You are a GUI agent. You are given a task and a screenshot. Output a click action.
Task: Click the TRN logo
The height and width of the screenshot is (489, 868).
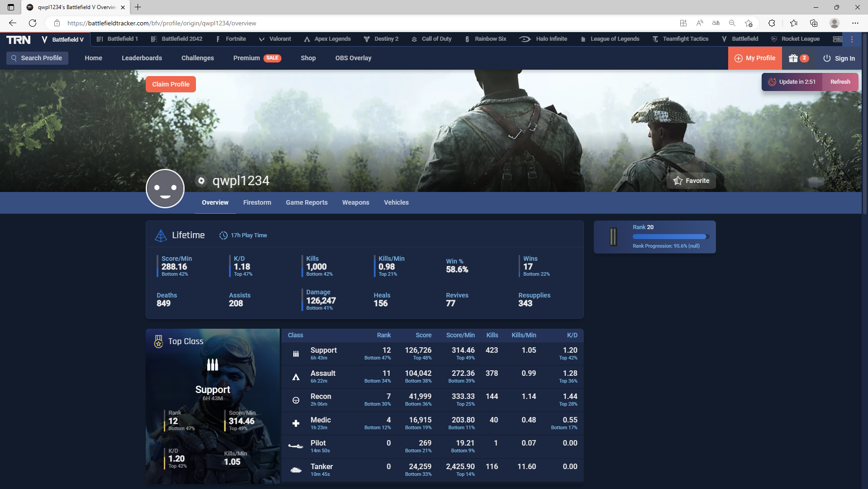point(18,39)
